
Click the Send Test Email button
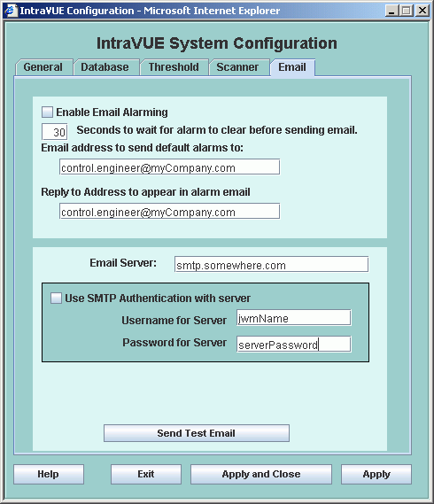197,433
